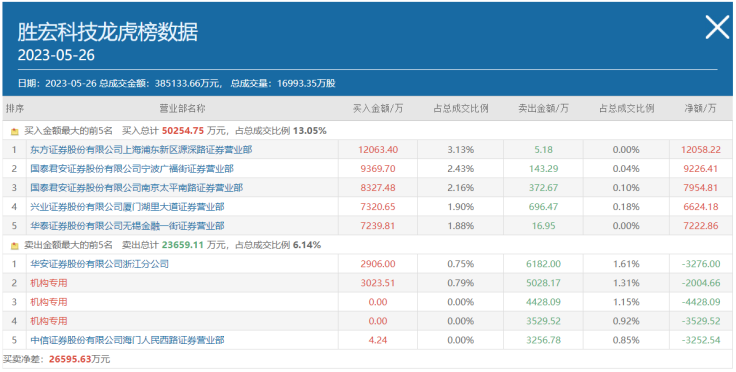Select the -4428.09 net amount cell
This screenshot has height=372, width=736.
click(700, 302)
